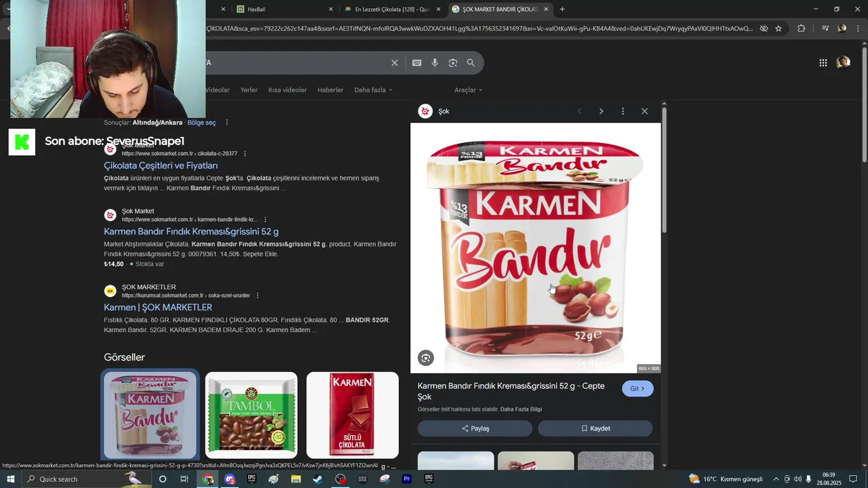868x488 pixels.
Task: Search inside image with Lens button
Action: point(426,358)
